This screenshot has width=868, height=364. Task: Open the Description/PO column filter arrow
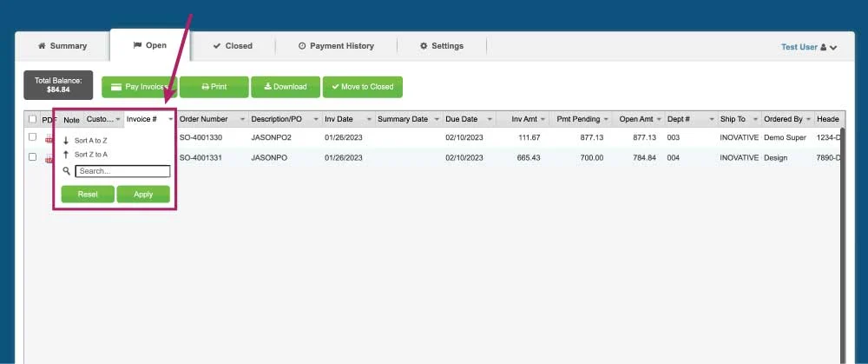pos(316,120)
